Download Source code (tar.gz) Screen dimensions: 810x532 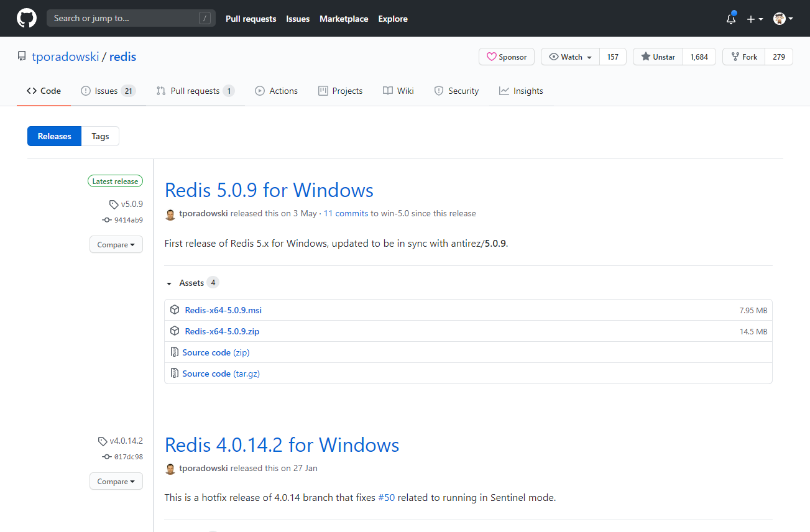click(x=221, y=374)
